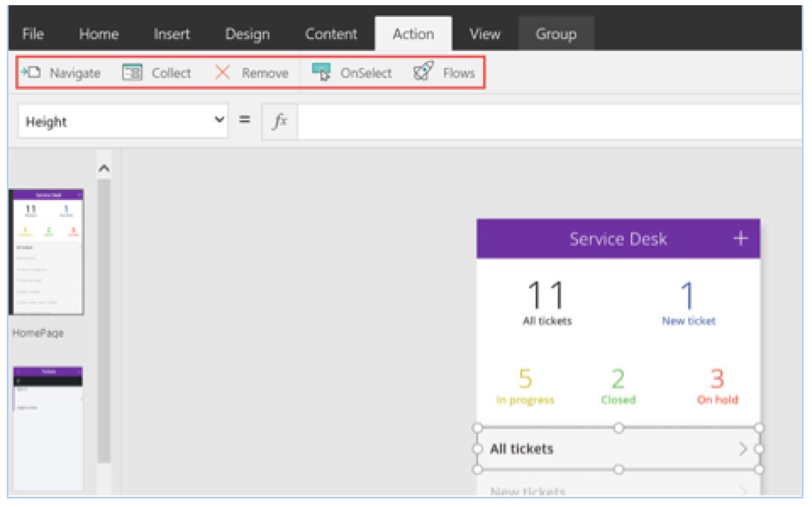Viewport: 812px width, 507px height.
Task: Switch to the View ribbon tab
Action: 484,33
